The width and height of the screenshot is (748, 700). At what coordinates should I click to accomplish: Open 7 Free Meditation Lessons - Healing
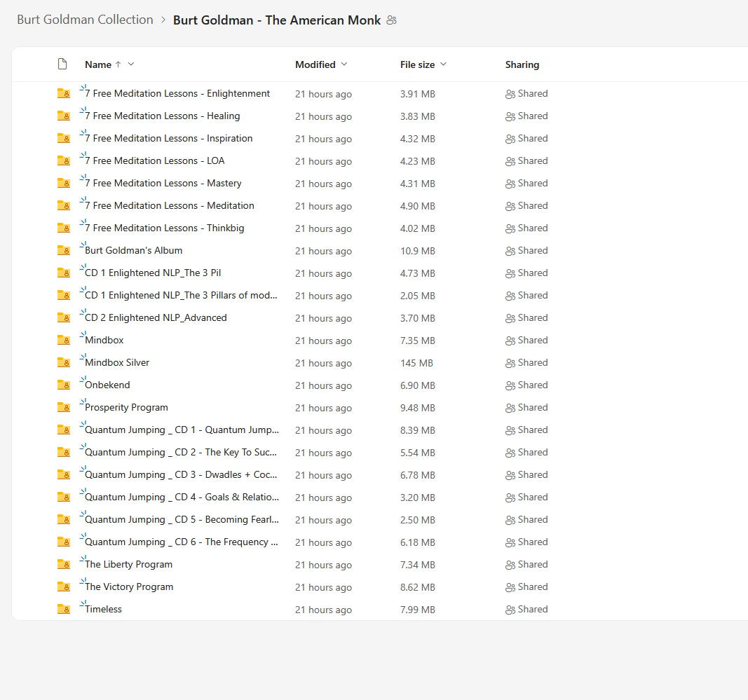click(x=162, y=116)
